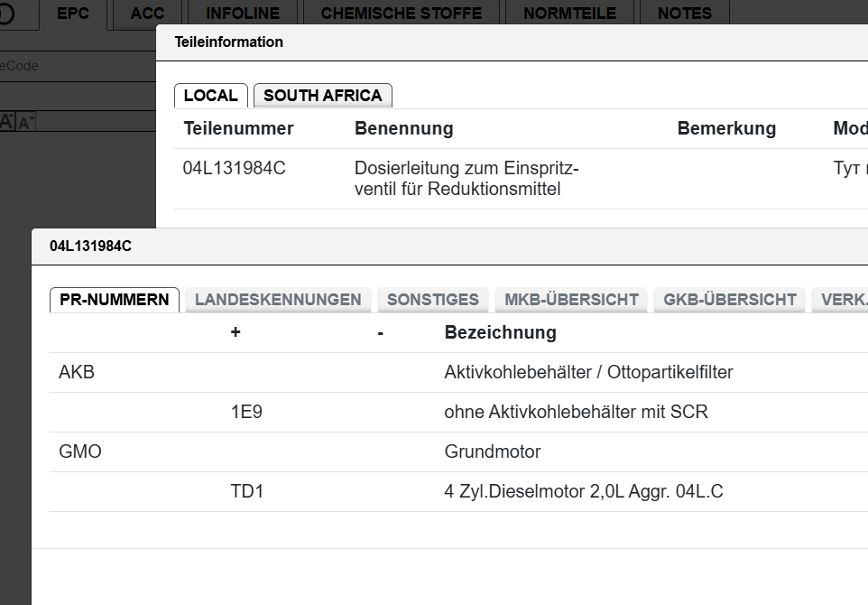Click '4 Zyl.Dieselmotor 2,0L Aggr. 04L.C' text

[x=584, y=491]
